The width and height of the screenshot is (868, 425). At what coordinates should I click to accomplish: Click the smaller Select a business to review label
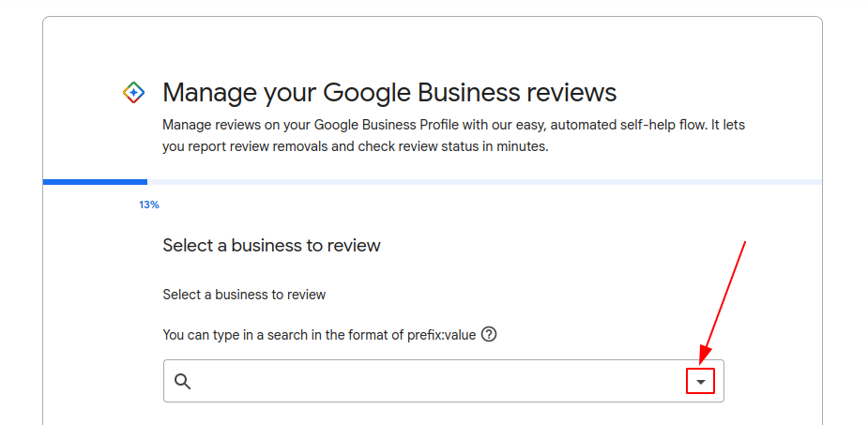coord(244,295)
